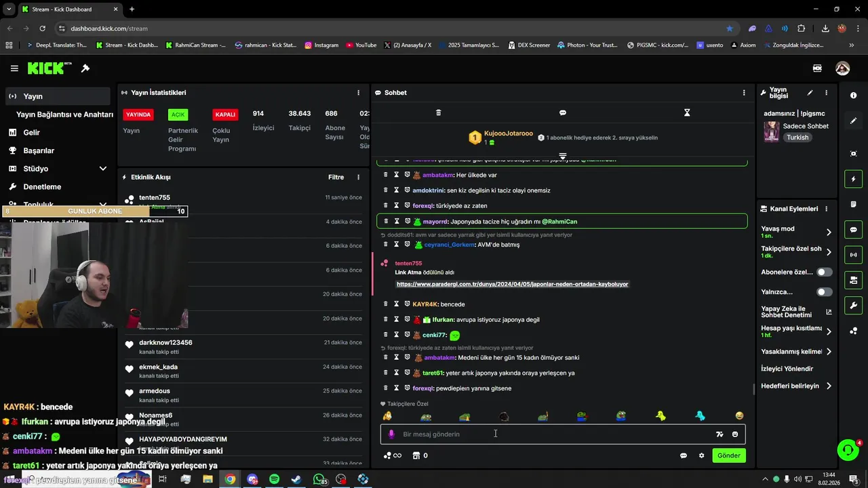The image size is (868, 488).
Task: Open Yayın Bağlantısı ve Anahtarı page
Action: point(64,115)
